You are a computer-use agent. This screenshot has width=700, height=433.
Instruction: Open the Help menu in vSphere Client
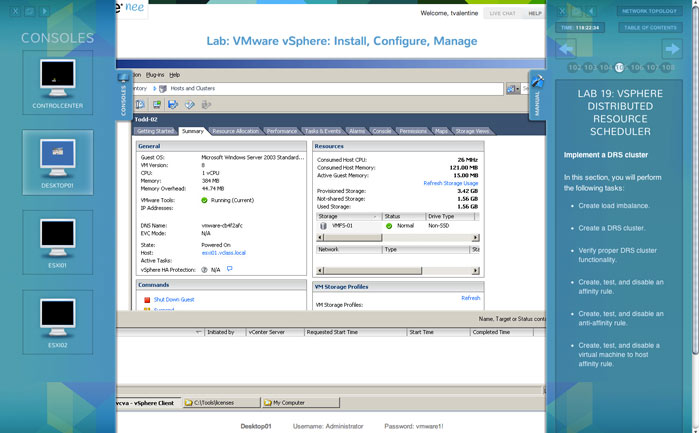click(x=175, y=75)
